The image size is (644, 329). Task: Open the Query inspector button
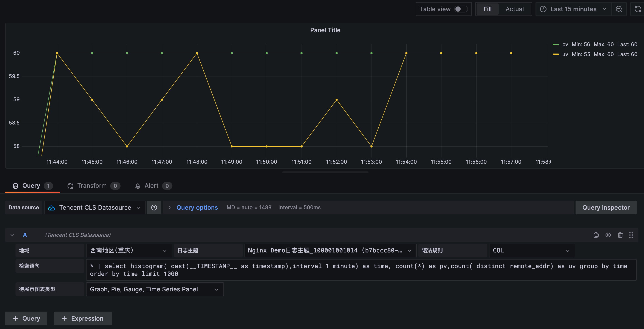(x=606, y=207)
